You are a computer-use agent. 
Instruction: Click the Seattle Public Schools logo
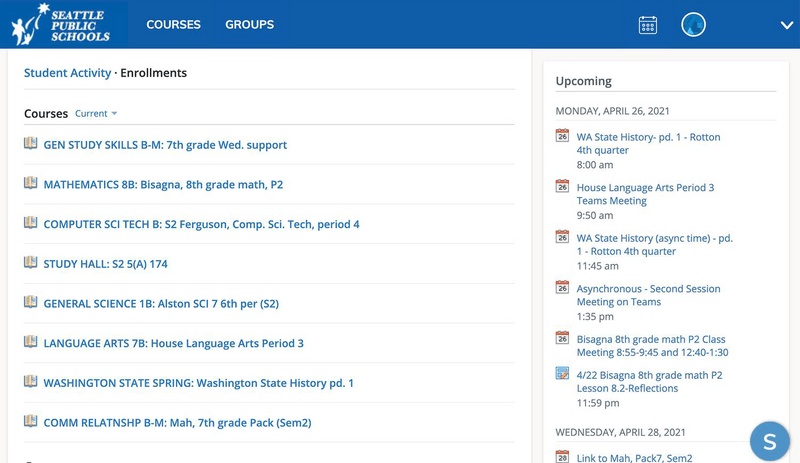[x=61, y=24]
